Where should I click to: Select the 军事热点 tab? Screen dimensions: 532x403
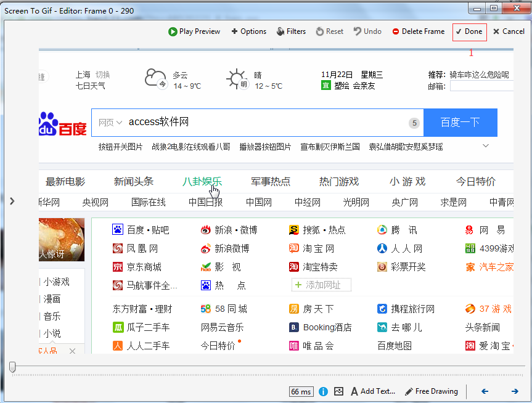click(x=271, y=182)
